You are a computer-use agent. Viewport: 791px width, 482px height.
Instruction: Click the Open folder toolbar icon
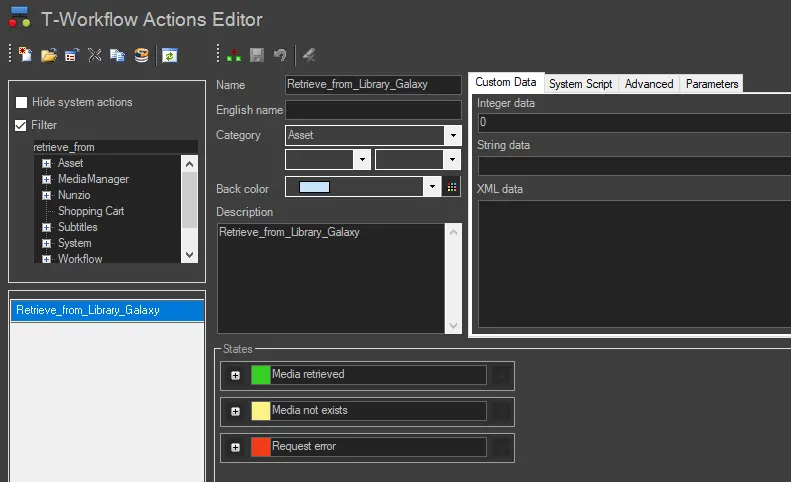coord(48,56)
